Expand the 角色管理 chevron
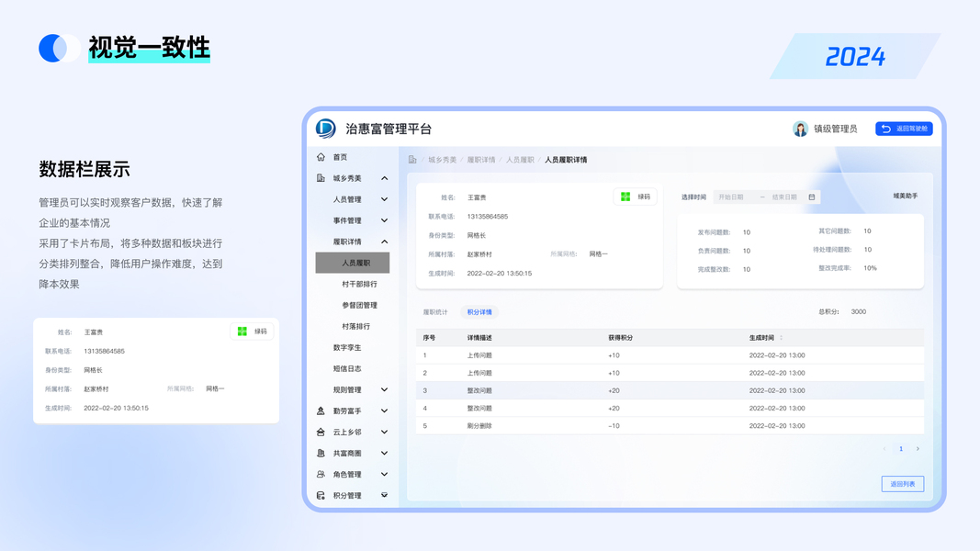980x551 pixels. (x=384, y=474)
